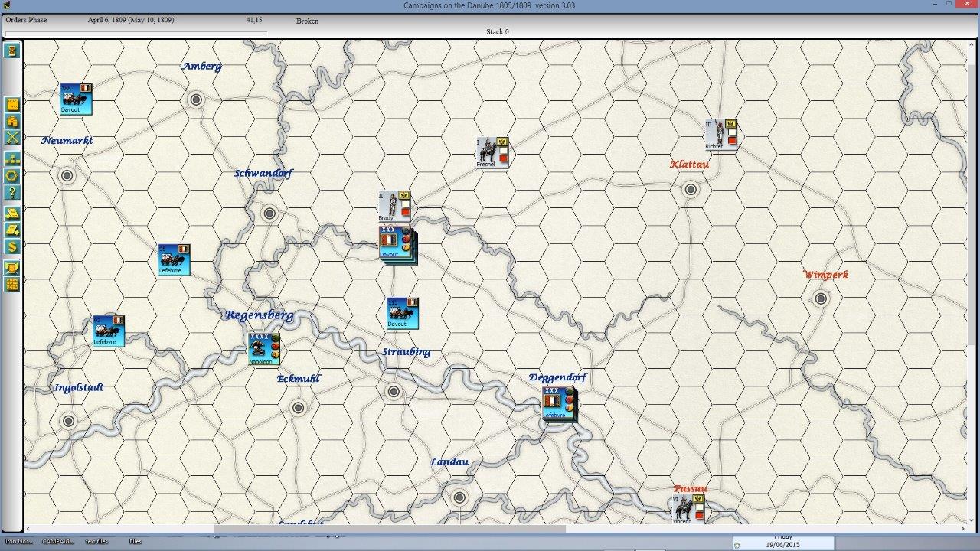The height and width of the screenshot is (551, 980).
Task: Click the Passau map label
Action: point(691,488)
